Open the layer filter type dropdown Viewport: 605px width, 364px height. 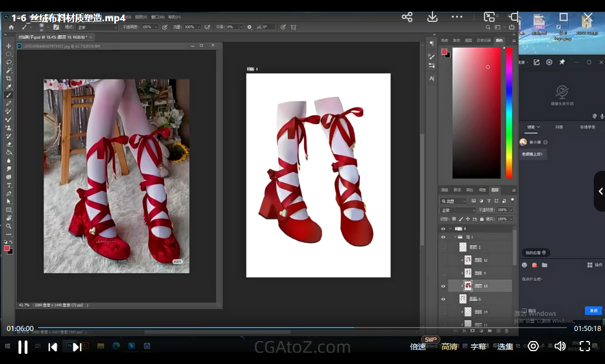[454, 201]
